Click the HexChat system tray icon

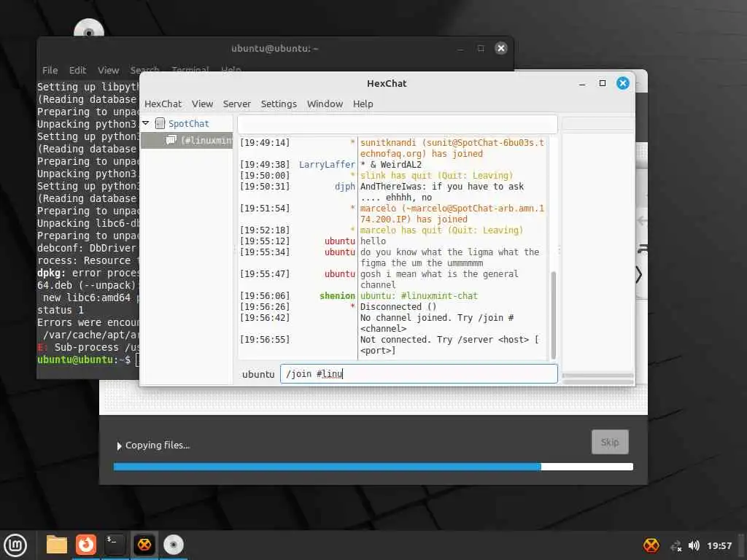pos(651,545)
